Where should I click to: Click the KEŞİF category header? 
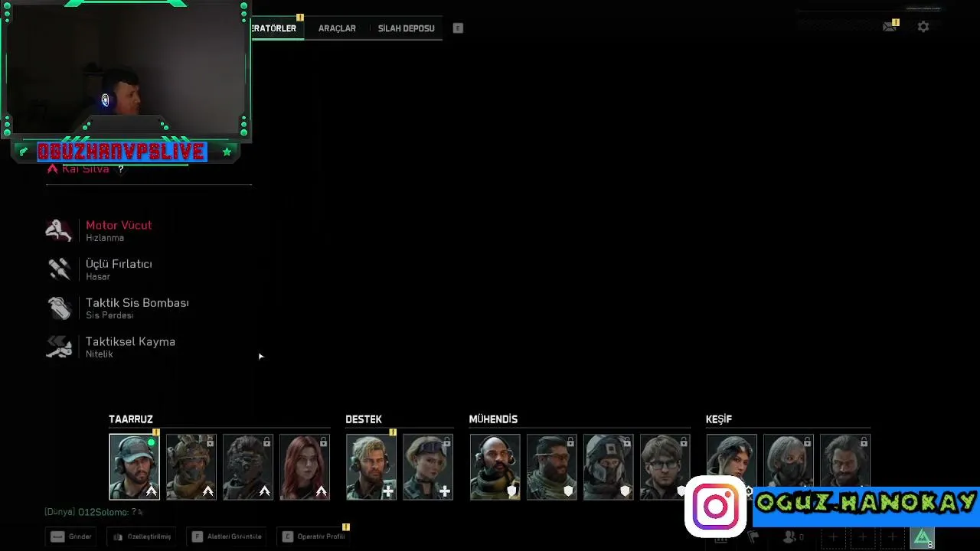tap(719, 419)
